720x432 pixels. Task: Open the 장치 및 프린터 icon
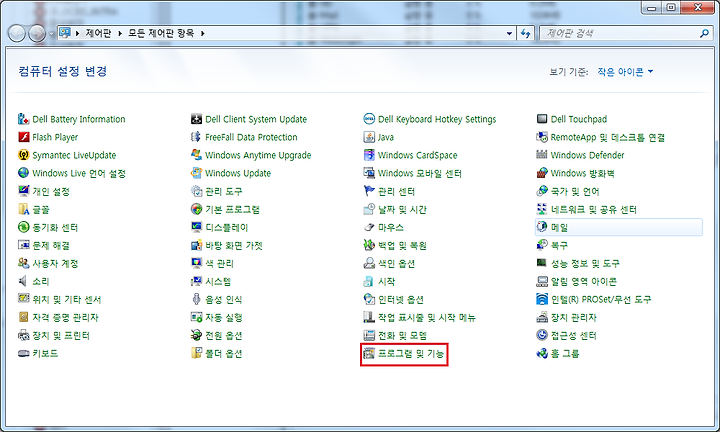click(23, 336)
